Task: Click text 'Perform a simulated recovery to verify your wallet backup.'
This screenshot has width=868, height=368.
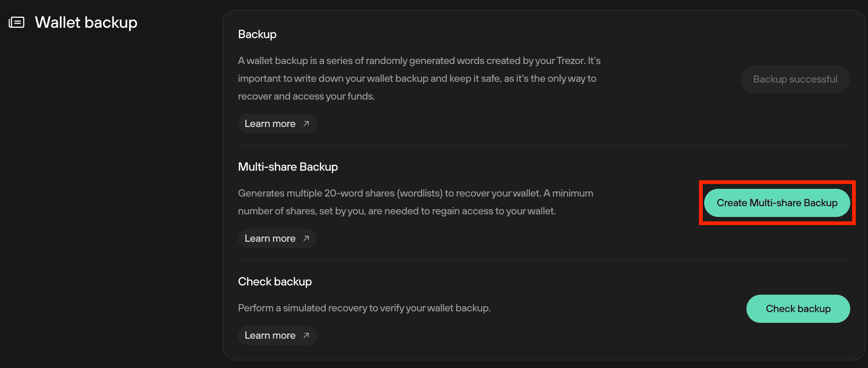Action: pyautogui.click(x=364, y=308)
